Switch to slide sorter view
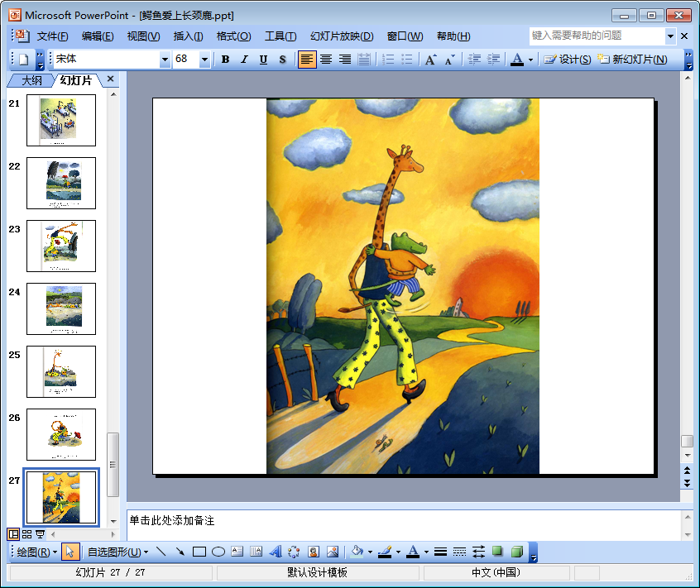This screenshot has width=700, height=588. click(26, 534)
